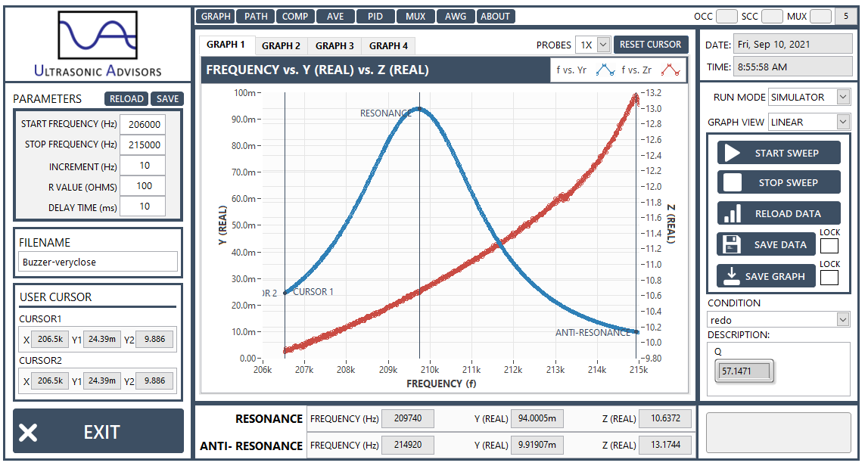Switch to GRAPH 2 tab
The width and height of the screenshot is (868, 469).
(x=282, y=46)
